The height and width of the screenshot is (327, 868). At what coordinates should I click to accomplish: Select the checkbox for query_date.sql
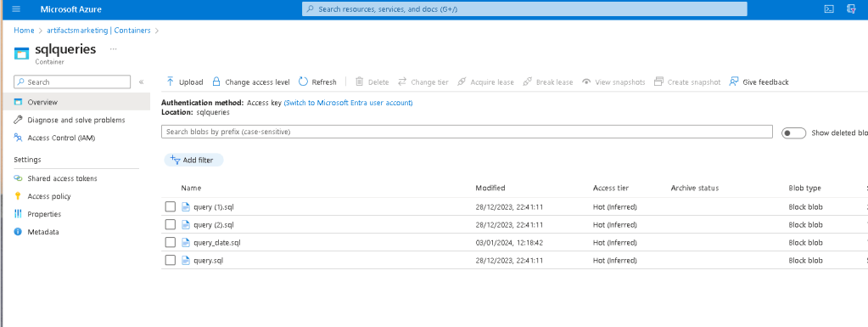point(171,242)
